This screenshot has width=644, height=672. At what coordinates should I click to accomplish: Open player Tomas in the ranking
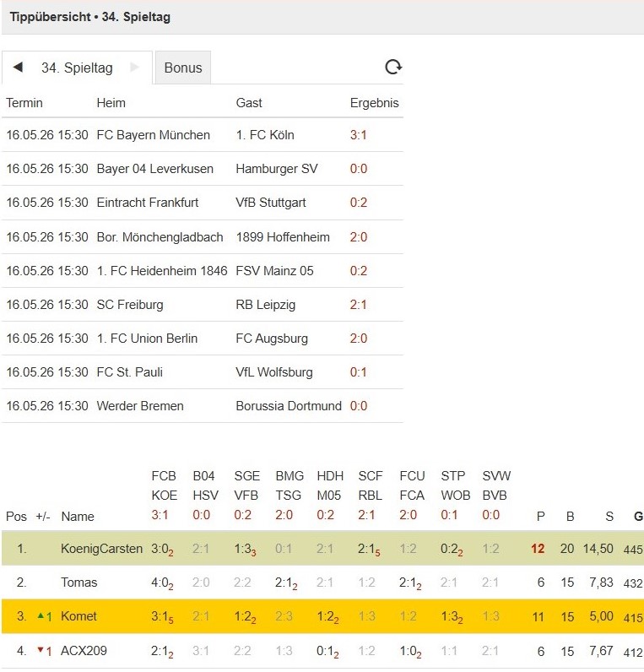click(x=78, y=583)
